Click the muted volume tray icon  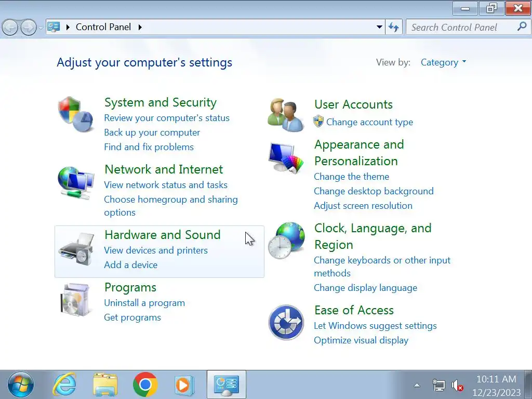point(457,385)
